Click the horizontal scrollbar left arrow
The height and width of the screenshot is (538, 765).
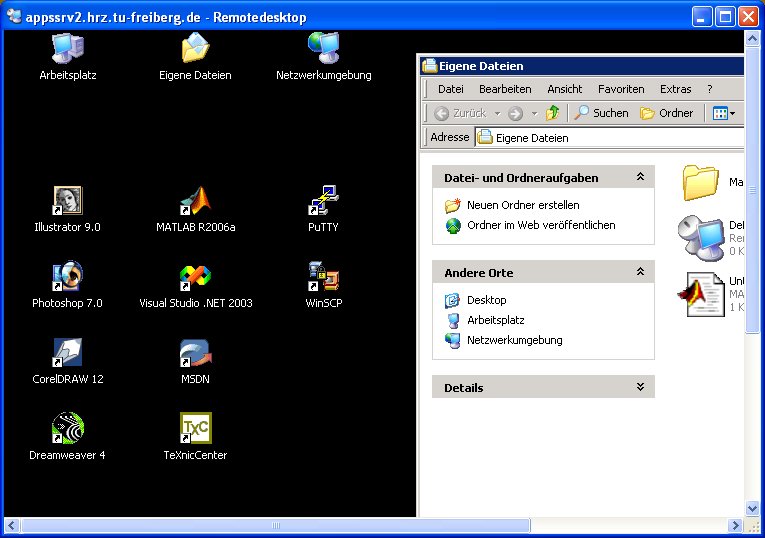(12, 525)
